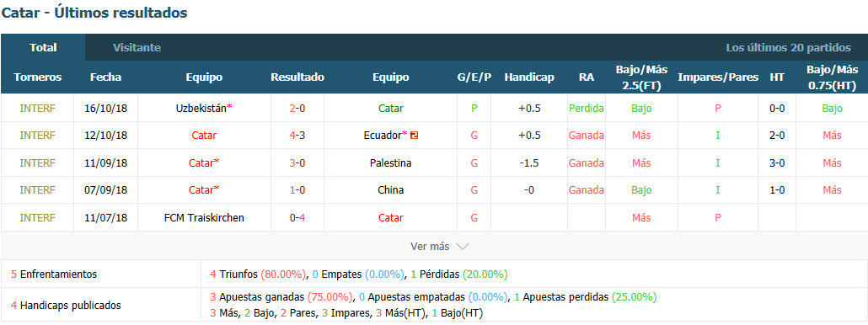This screenshot has height=325, width=868.
Task: Click the Impares/Pares column header
Action: point(718,77)
